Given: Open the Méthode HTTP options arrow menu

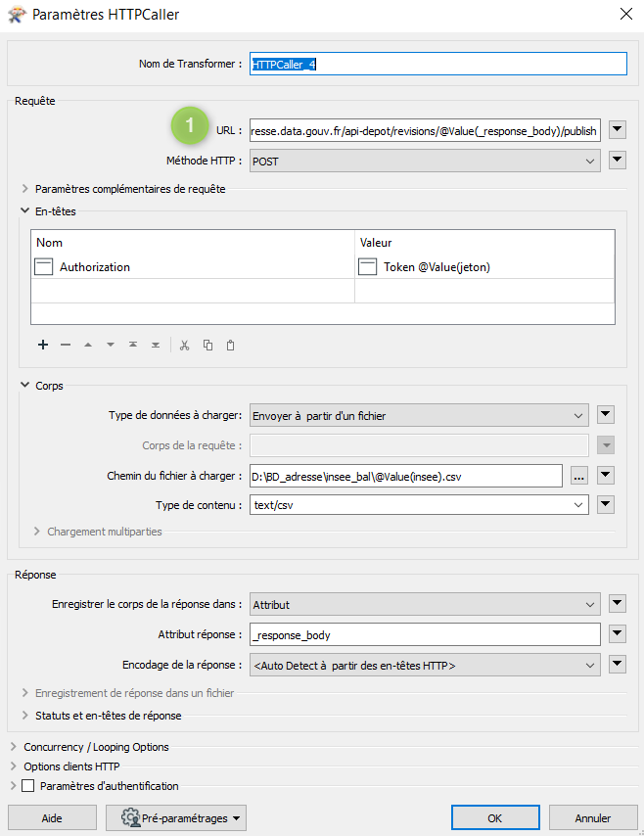Looking at the screenshot, I should pyautogui.click(x=618, y=160).
